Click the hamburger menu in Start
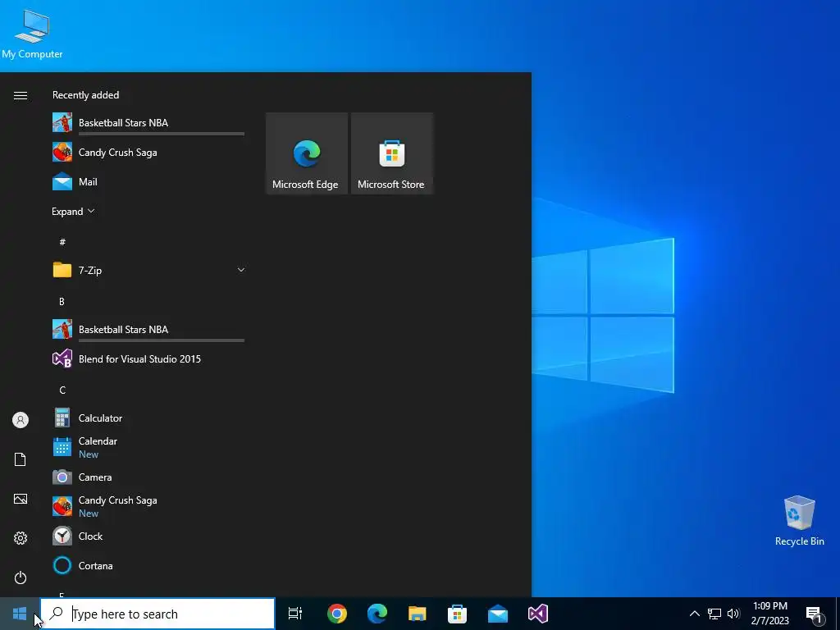The image size is (840, 630). (21, 95)
